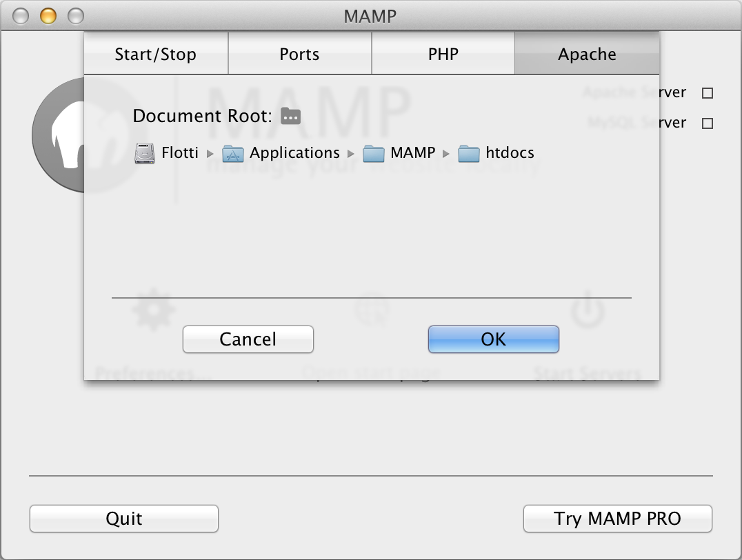Confirm with the OK button
This screenshot has height=560, width=742.
tap(494, 339)
